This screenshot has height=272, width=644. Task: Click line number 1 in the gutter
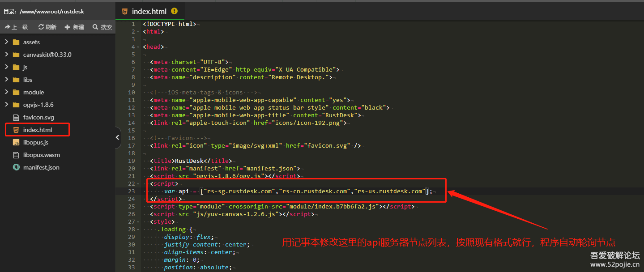pos(133,24)
